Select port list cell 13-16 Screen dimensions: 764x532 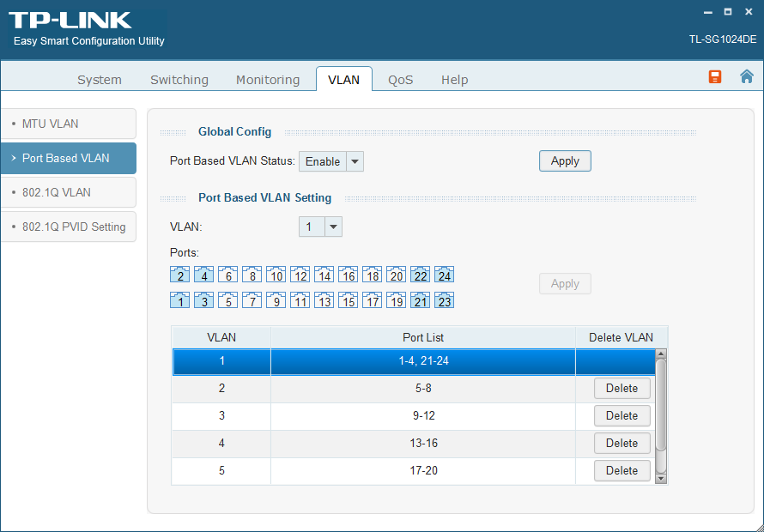click(423, 443)
